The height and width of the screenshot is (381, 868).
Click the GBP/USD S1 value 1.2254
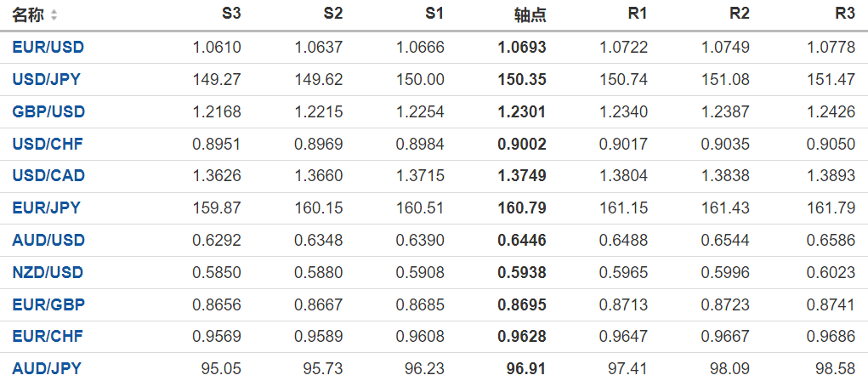coord(420,111)
